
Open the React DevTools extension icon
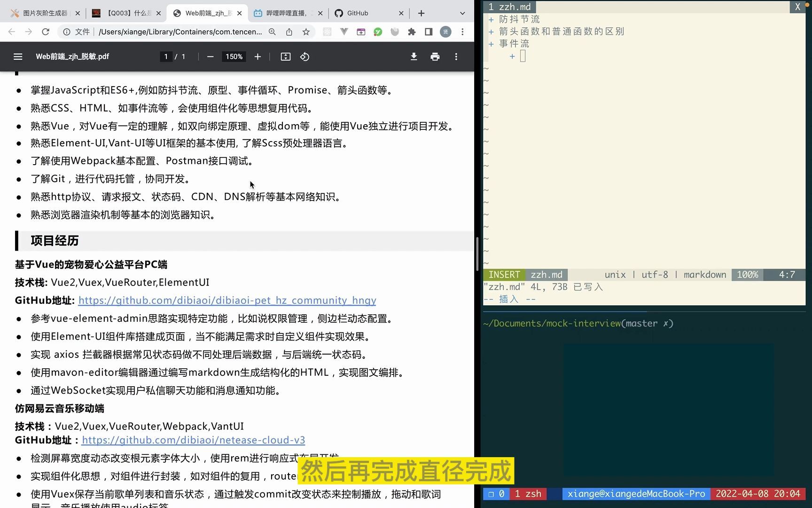click(x=327, y=32)
